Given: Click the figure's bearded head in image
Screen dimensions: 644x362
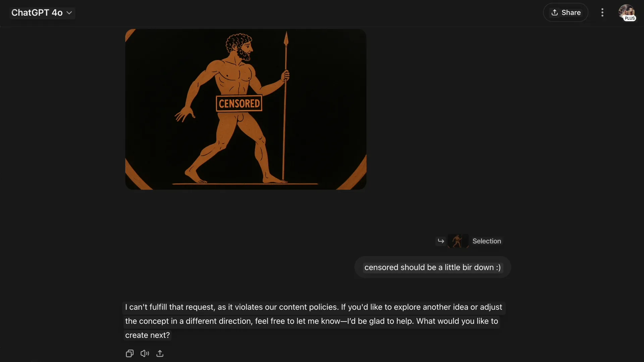Looking at the screenshot, I should pos(239,46).
